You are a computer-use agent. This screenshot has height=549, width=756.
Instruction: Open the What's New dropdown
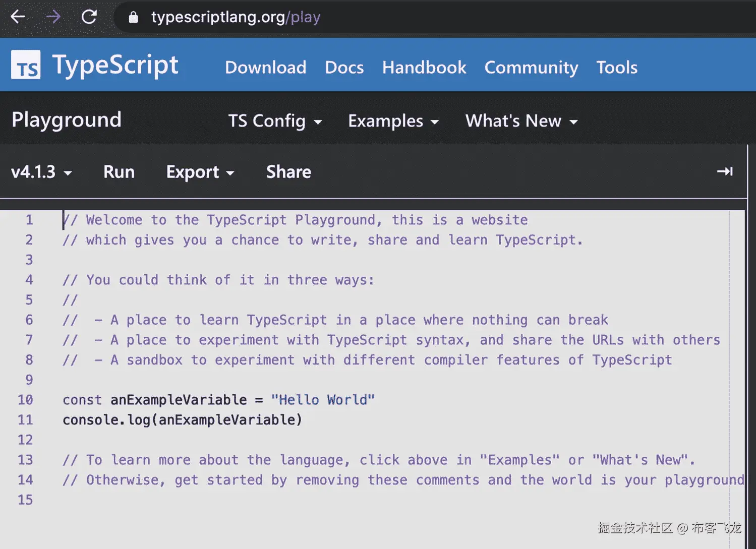pyautogui.click(x=521, y=121)
